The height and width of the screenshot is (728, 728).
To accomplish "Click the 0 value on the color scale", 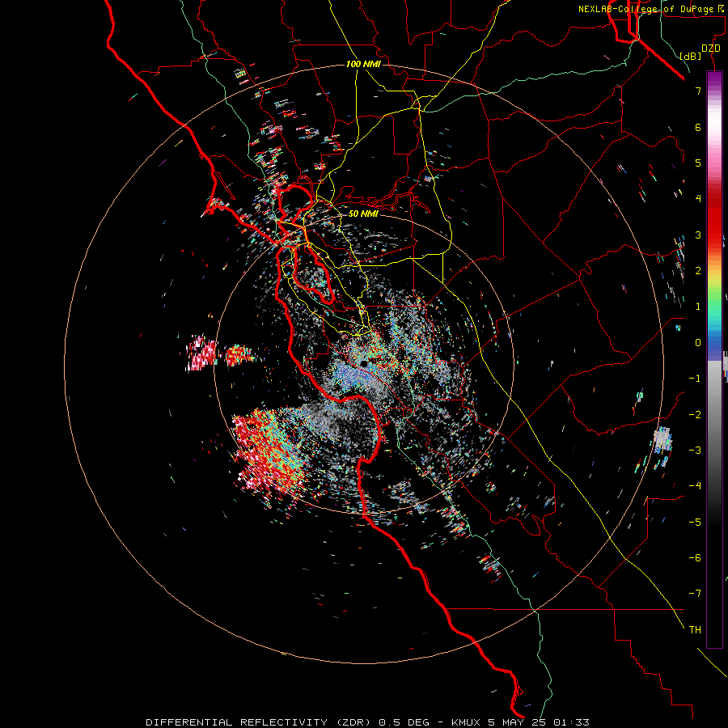I will pos(698,343).
